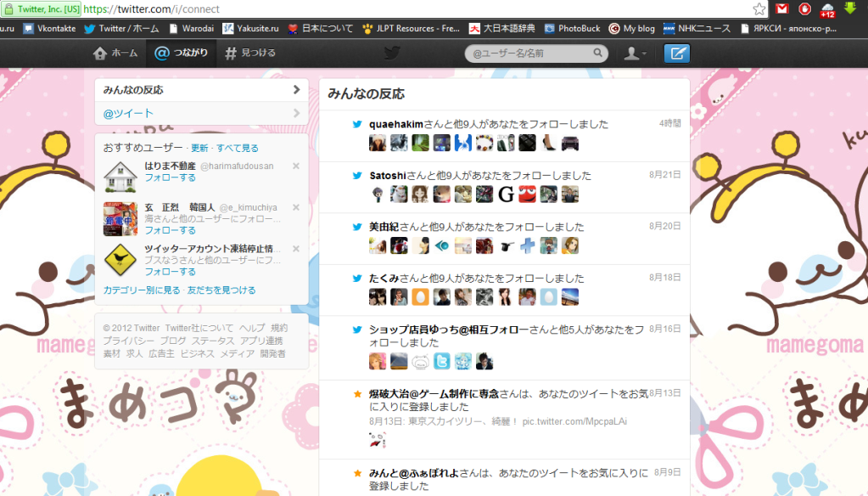Click すべて見る in suggested users
Image resolution: width=868 pixels, height=496 pixels.
[237, 148]
